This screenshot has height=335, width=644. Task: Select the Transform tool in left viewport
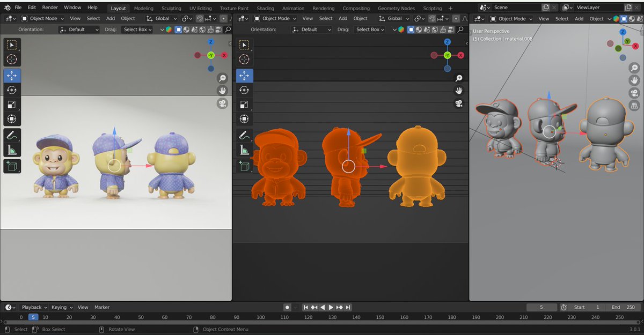[x=12, y=118]
